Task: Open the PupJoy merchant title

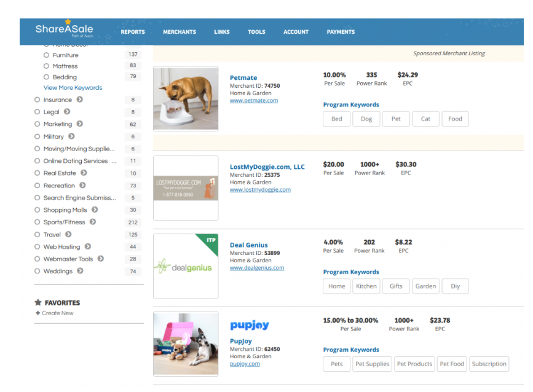Action: click(240, 341)
